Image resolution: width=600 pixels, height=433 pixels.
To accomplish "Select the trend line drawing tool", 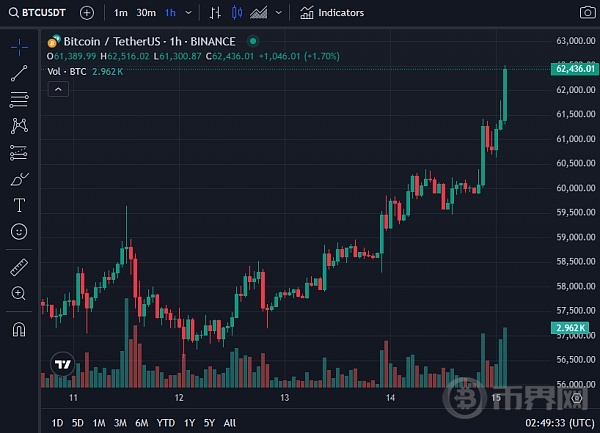I will (19, 73).
